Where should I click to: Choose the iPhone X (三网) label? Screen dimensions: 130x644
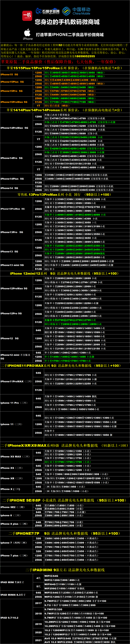(10, 489)
